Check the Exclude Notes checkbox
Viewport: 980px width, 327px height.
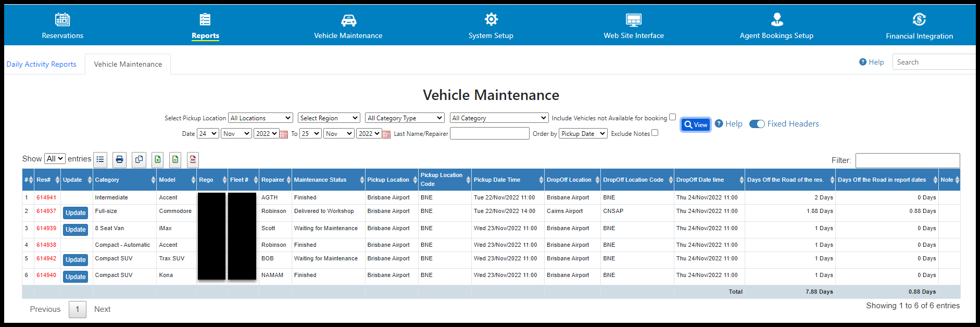(655, 133)
